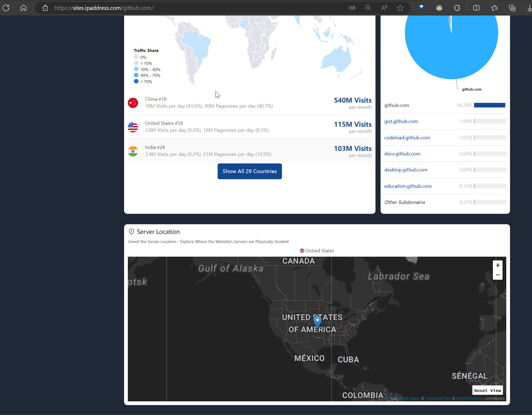Reload the current page
The height and width of the screenshot is (415, 532).
pos(6,8)
